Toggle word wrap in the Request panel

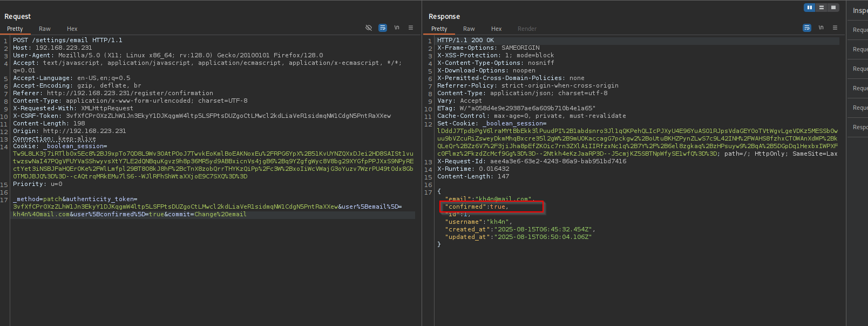coord(383,28)
